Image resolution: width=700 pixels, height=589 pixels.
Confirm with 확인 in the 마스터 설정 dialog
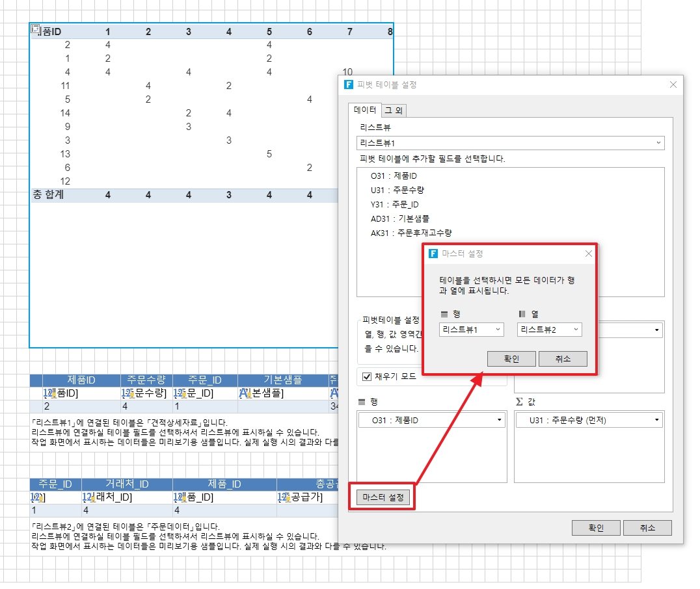511,359
